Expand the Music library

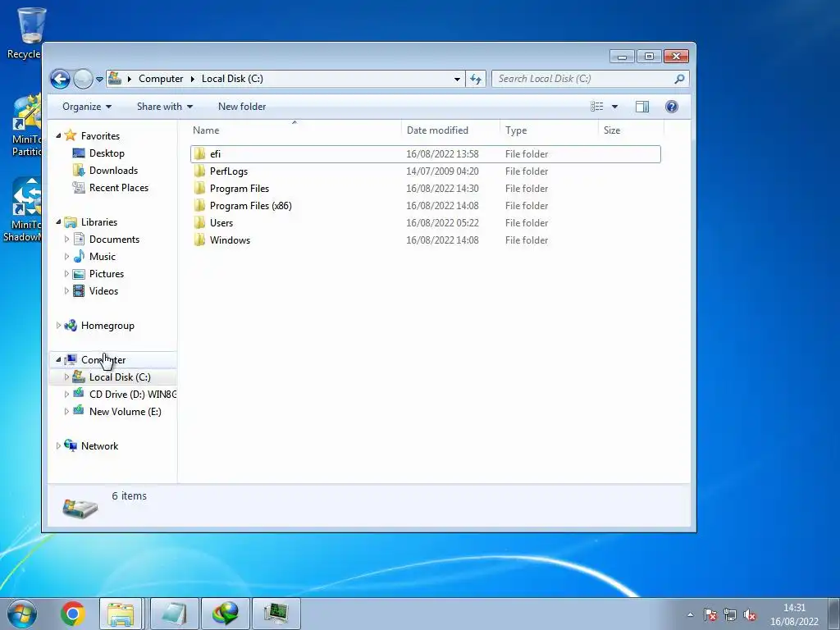pos(66,257)
